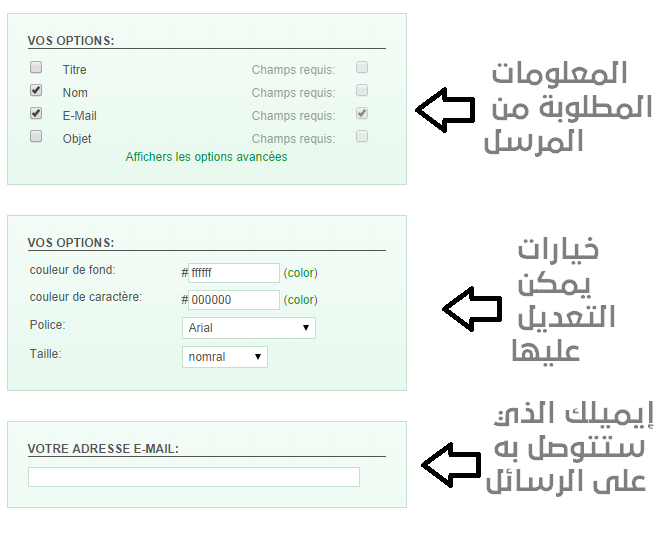Click arrow pointing to color options section
The height and width of the screenshot is (536, 669).
pyautogui.click(x=472, y=309)
